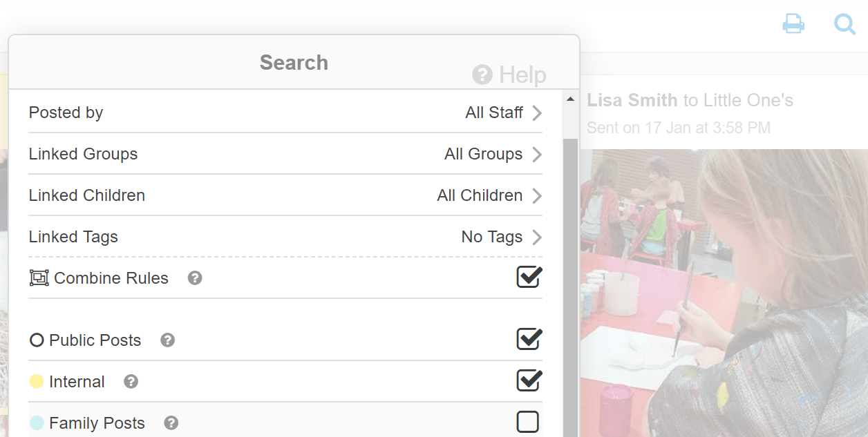The image size is (868, 437).
Task: Expand Posted by All Staff selector
Action: (x=503, y=113)
